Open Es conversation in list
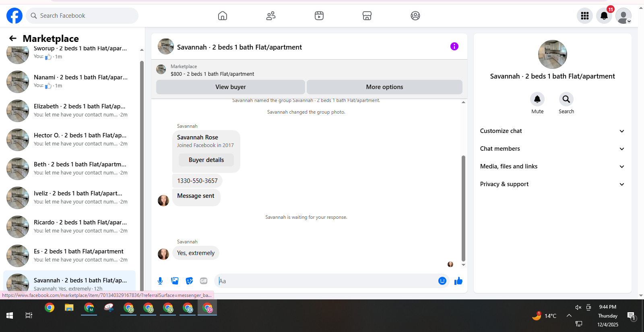The image size is (644, 332). click(69, 256)
